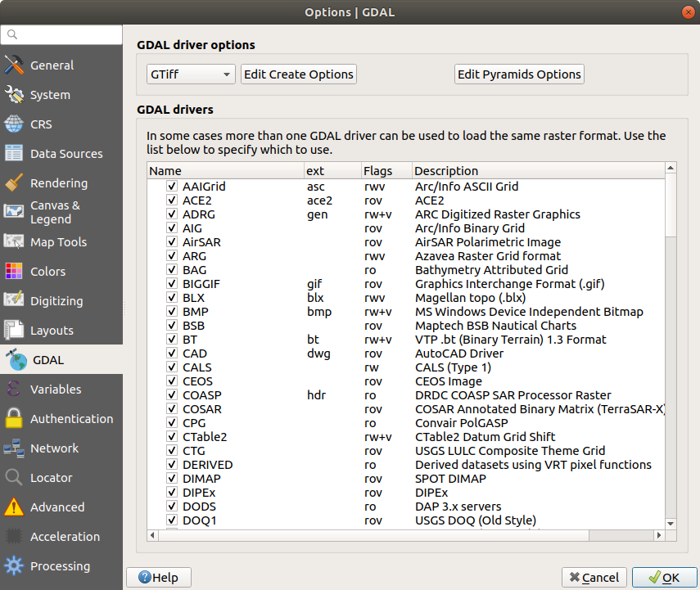Click the Advanced warning triangle icon
Image resolution: width=700 pixels, height=590 pixels.
14,507
